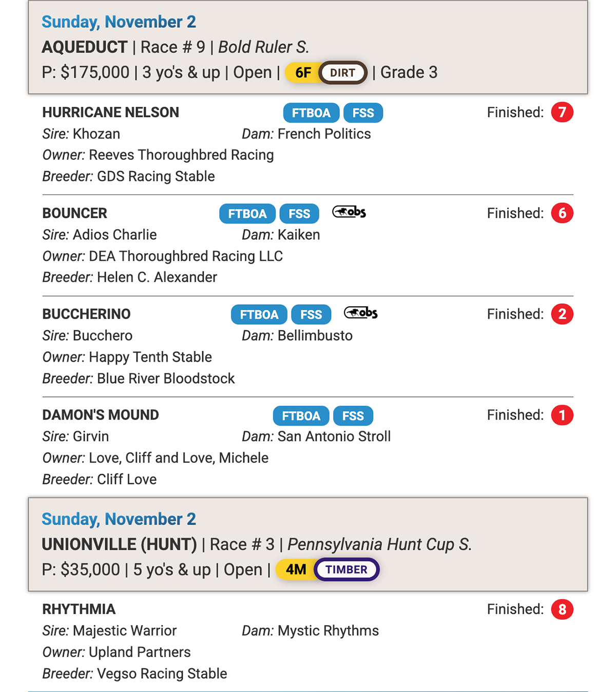The width and height of the screenshot is (616, 692).
Task: Select the RHYTHMIA horse name
Action: pyautogui.click(x=79, y=609)
